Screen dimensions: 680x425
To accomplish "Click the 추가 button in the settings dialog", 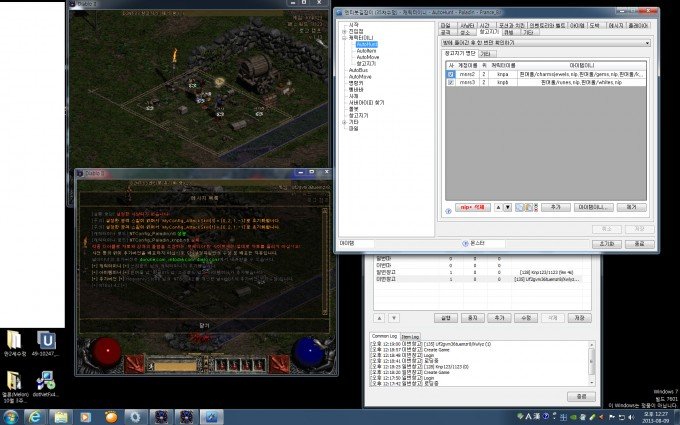I will [x=556, y=208].
